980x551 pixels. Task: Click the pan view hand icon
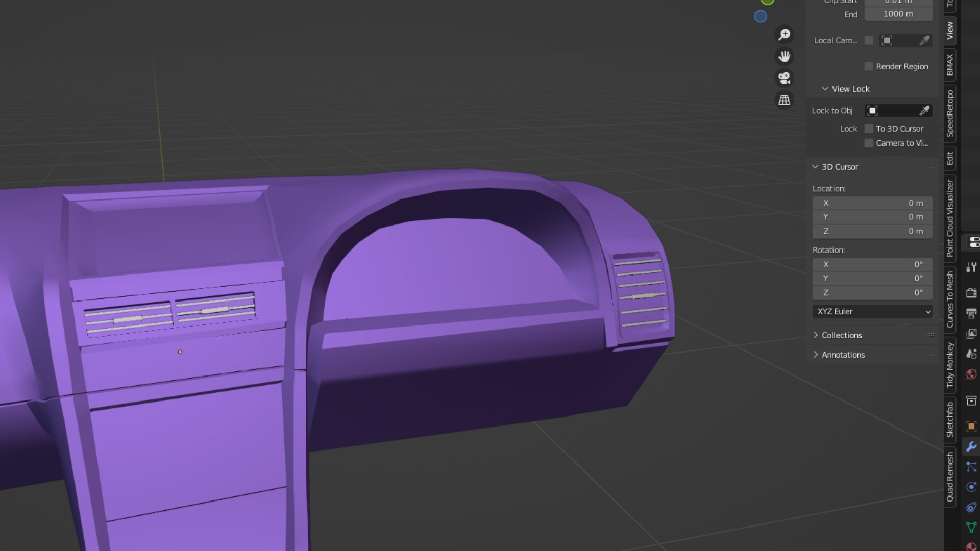(785, 56)
